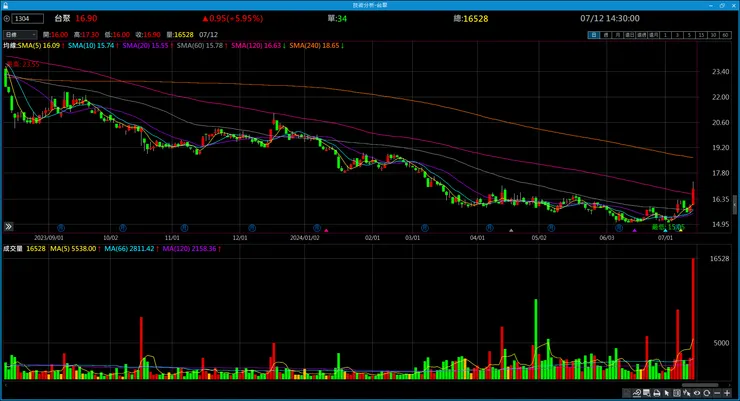Click the 總:16528 total volume text
The width and height of the screenshot is (740, 401).
(x=471, y=19)
